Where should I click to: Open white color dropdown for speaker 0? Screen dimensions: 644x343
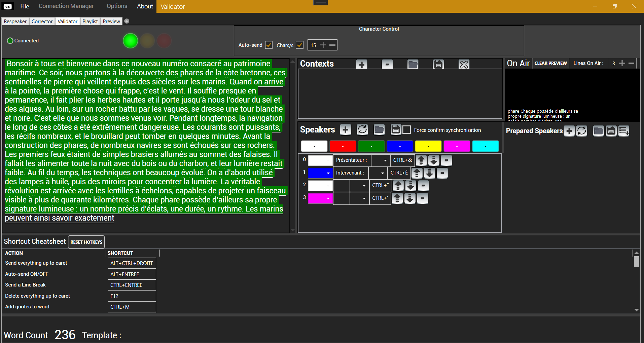point(320,160)
